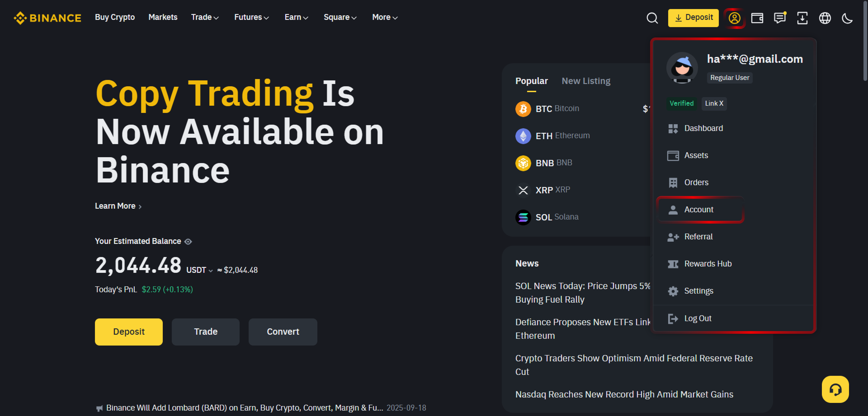Click the Convert button

(283, 332)
